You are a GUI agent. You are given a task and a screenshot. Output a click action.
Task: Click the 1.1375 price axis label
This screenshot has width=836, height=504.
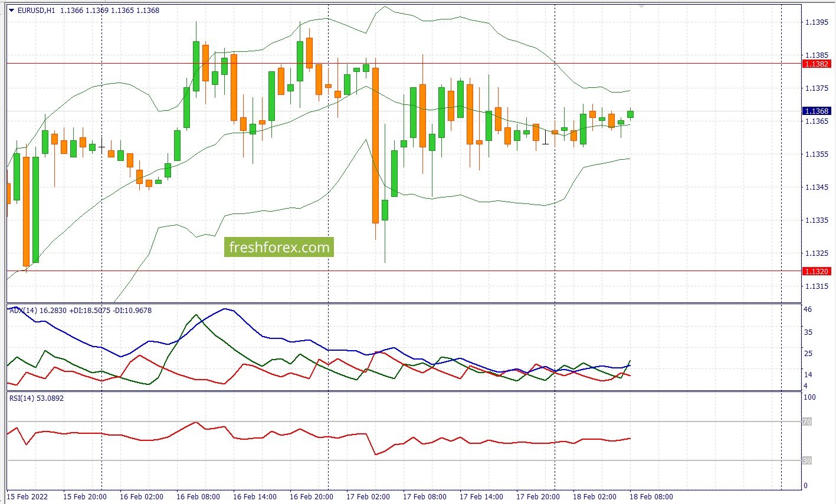tap(817, 88)
